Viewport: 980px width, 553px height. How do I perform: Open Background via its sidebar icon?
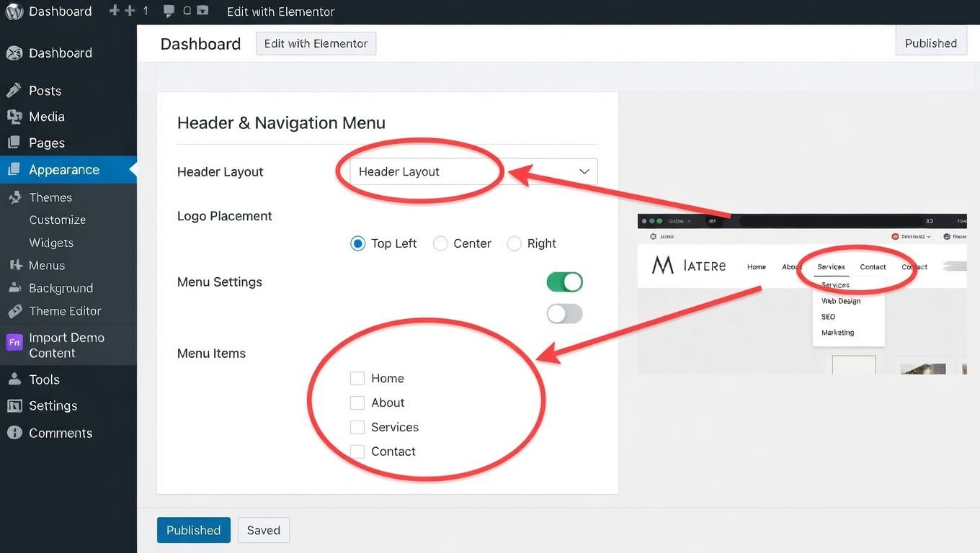(15, 288)
